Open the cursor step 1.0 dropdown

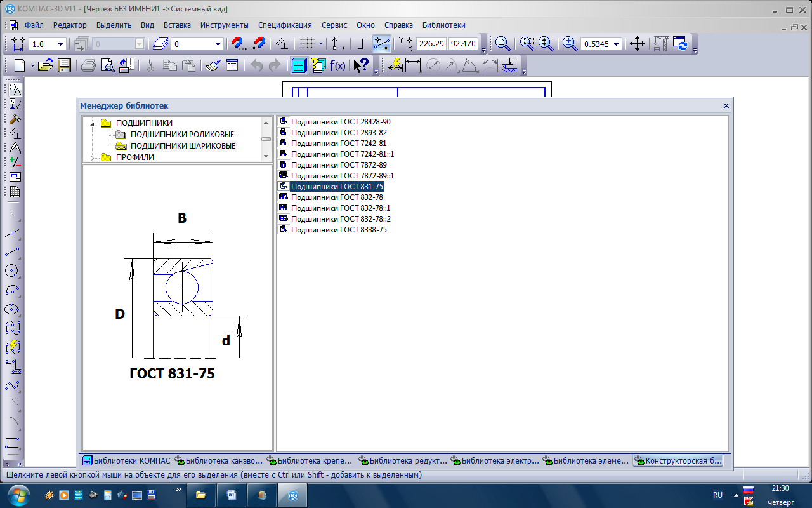[61, 44]
